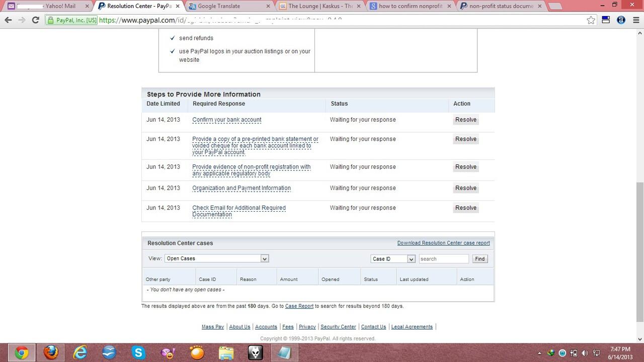Open Chrome from the taskbar
The width and height of the screenshot is (644, 362).
(x=21, y=353)
